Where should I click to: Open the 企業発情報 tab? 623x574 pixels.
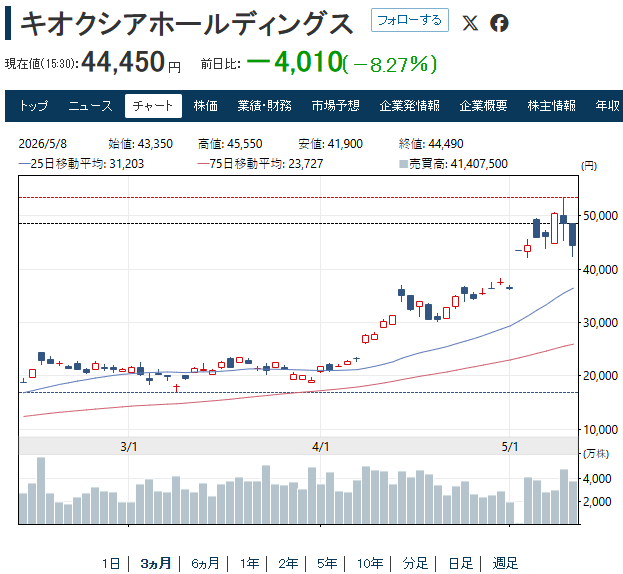coord(409,106)
